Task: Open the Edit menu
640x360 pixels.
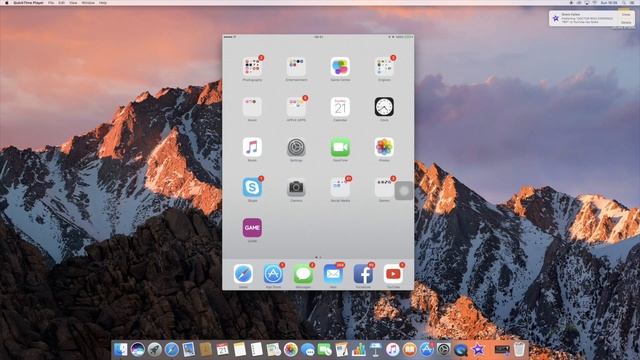Action: click(x=61, y=2)
